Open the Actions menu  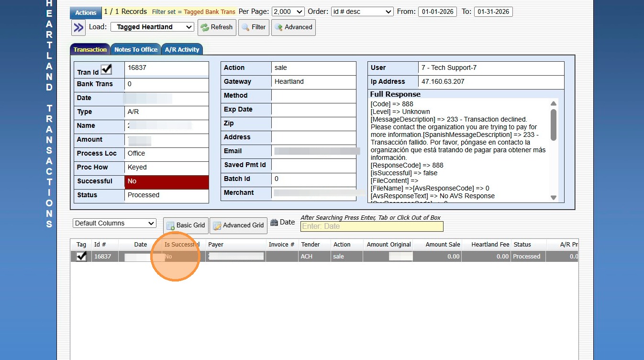pyautogui.click(x=86, y=12)
